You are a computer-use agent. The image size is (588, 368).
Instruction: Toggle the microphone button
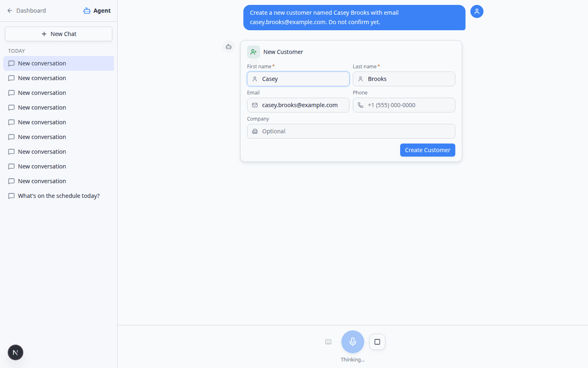coord(353,342)
